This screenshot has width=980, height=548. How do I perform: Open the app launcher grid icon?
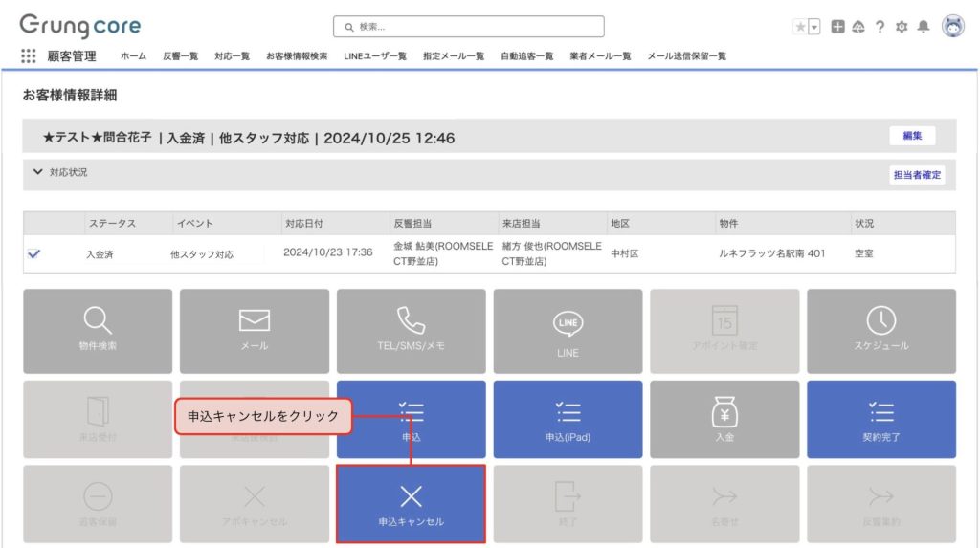(x=29, y=56)
